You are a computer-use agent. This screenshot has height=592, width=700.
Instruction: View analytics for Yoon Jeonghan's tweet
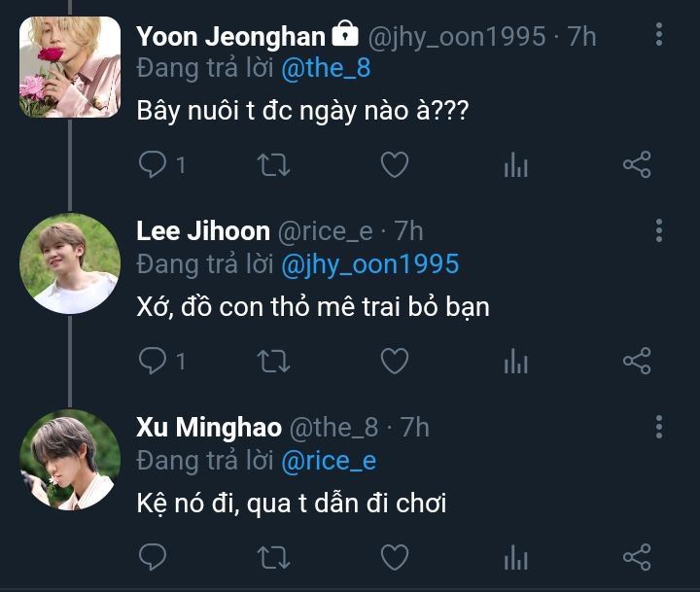(x=515, y=165)
